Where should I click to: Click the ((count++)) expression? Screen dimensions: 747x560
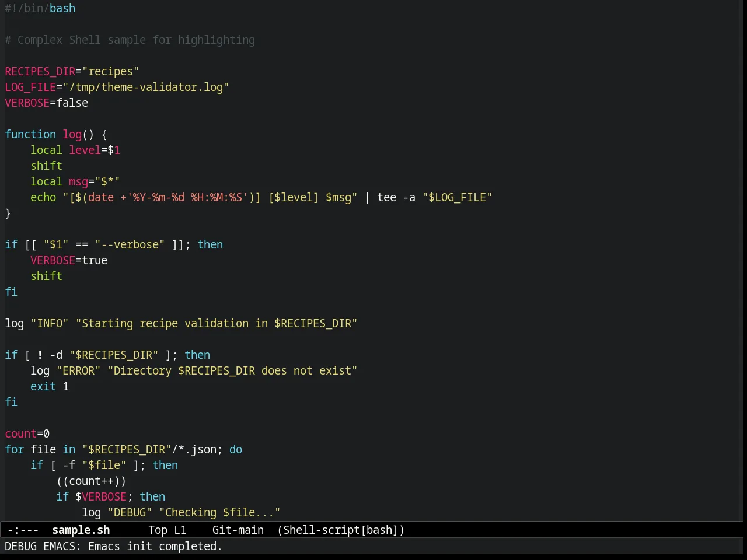click(x=92, y=481)
